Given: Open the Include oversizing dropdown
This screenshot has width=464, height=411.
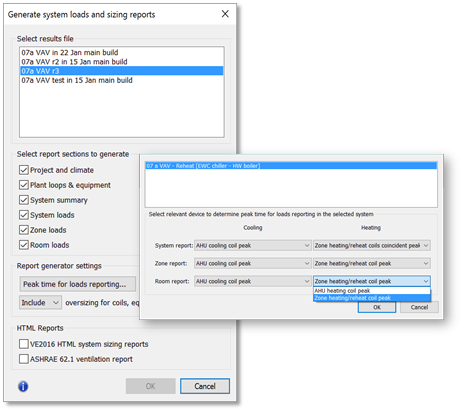Looking at the screenshot, I should point(40,303).
